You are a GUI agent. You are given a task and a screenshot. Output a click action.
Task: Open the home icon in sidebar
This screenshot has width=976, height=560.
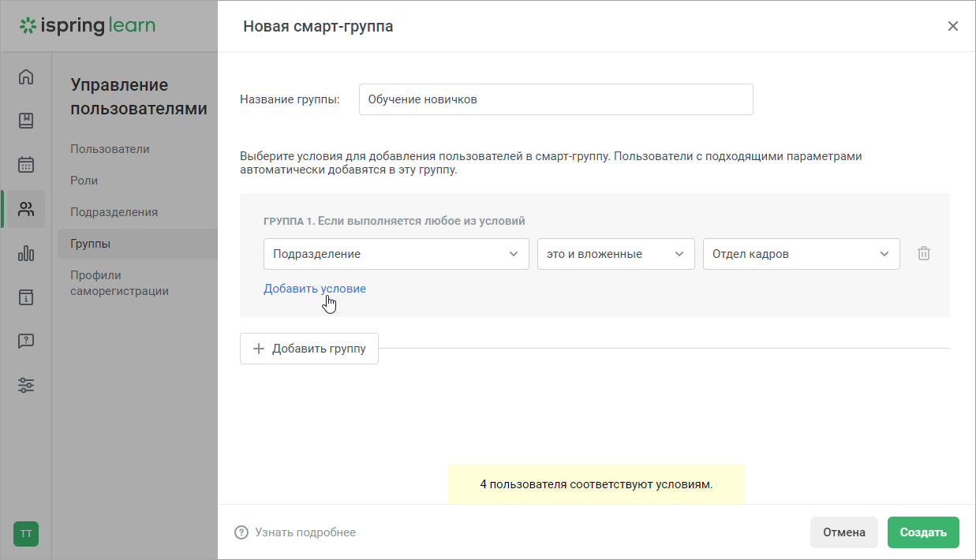coord(26,77)
